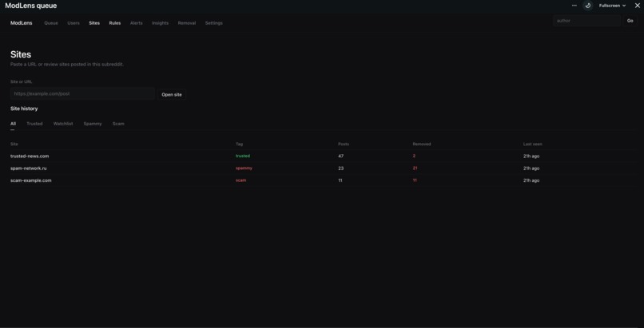This screenshot has height=328, width=644.
Task: Click the Go button
Action: click(630, 21)
